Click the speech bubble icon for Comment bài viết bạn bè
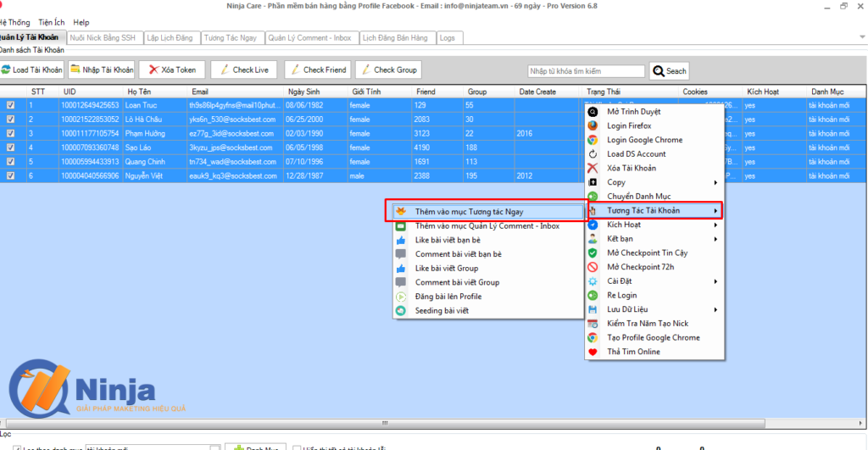The width and height of the screenshot is (868, 450). (x=401, y=254)
